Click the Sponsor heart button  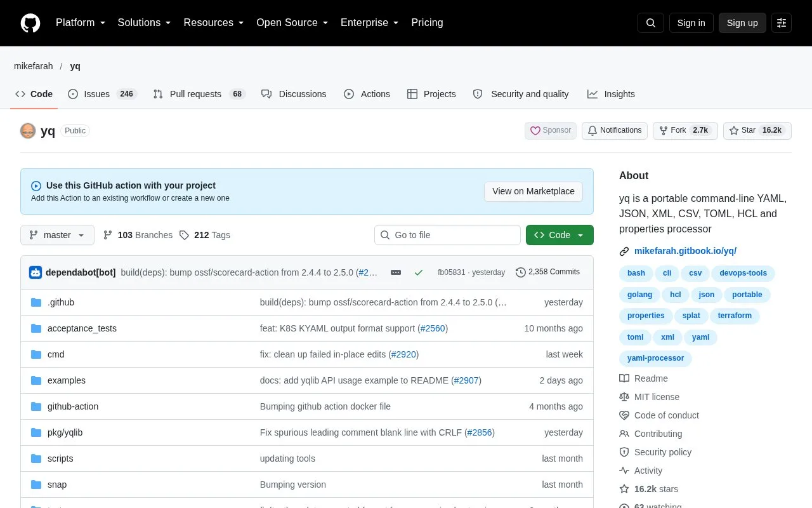pos(551,131)
